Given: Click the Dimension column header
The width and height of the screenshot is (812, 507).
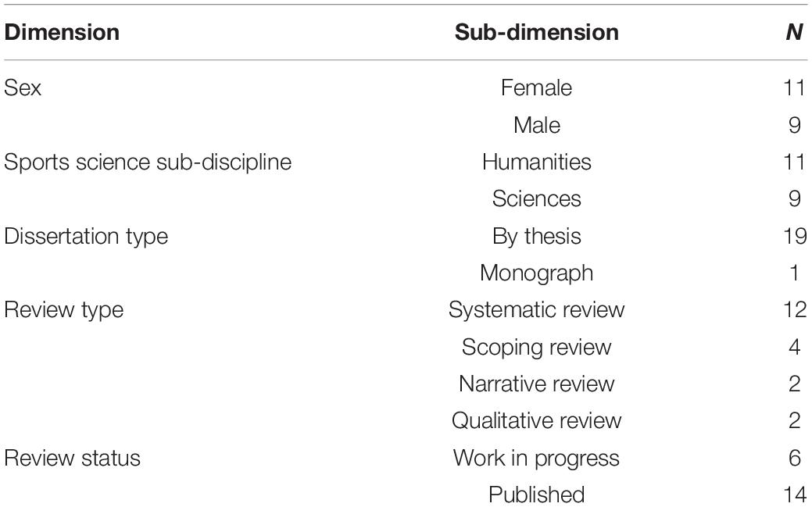Looking at the screenshot, I should (62, 32).
